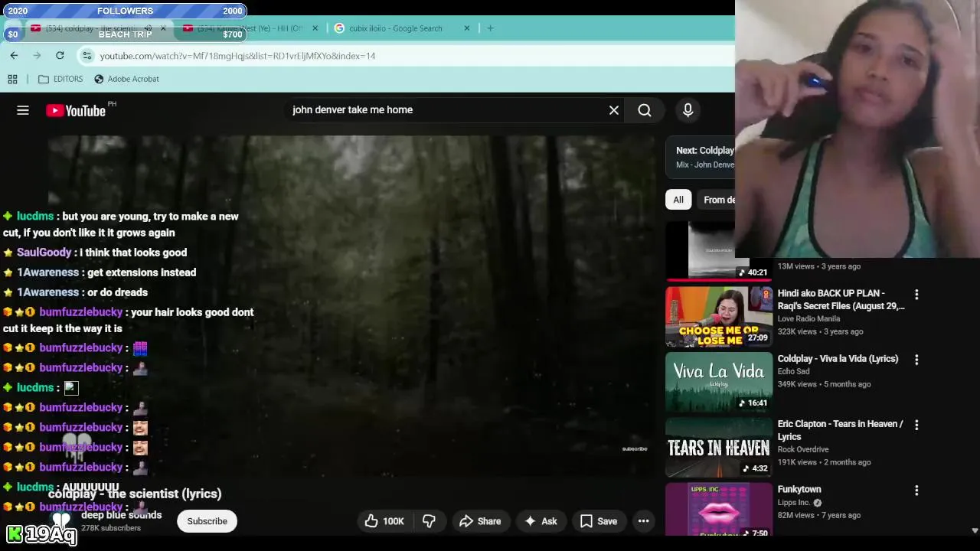The height and width of the screenshot is (551, 980).
Task: Open the Next: Coldplay mix playlist panel
Action: pos(701,157)
